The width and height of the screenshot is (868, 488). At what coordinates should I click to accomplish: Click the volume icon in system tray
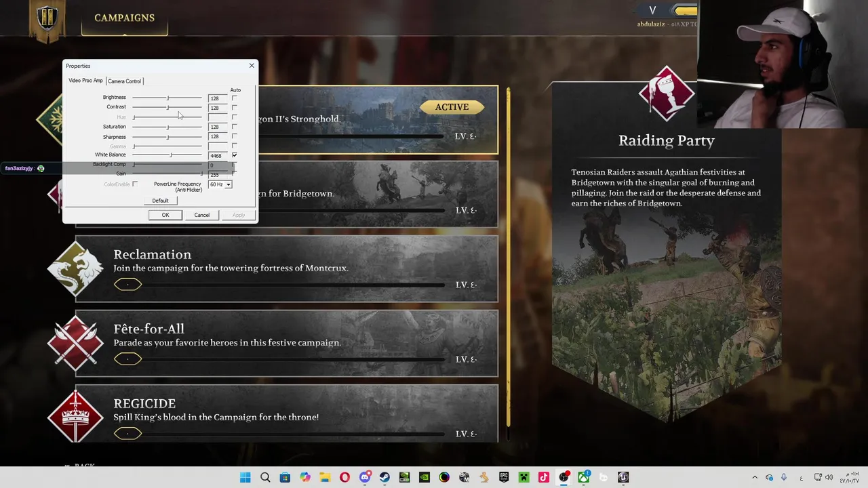click(829, 477)
